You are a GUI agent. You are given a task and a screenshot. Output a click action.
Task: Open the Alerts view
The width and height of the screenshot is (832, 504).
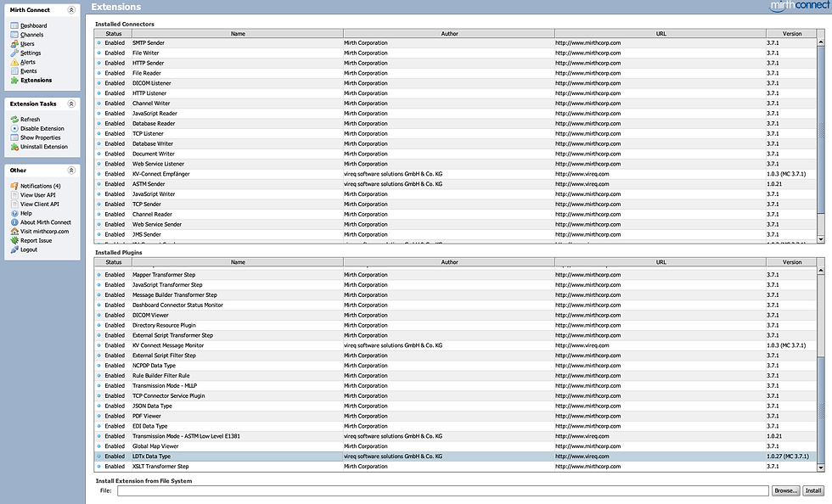pyautogui.click(x=27, y=62)
